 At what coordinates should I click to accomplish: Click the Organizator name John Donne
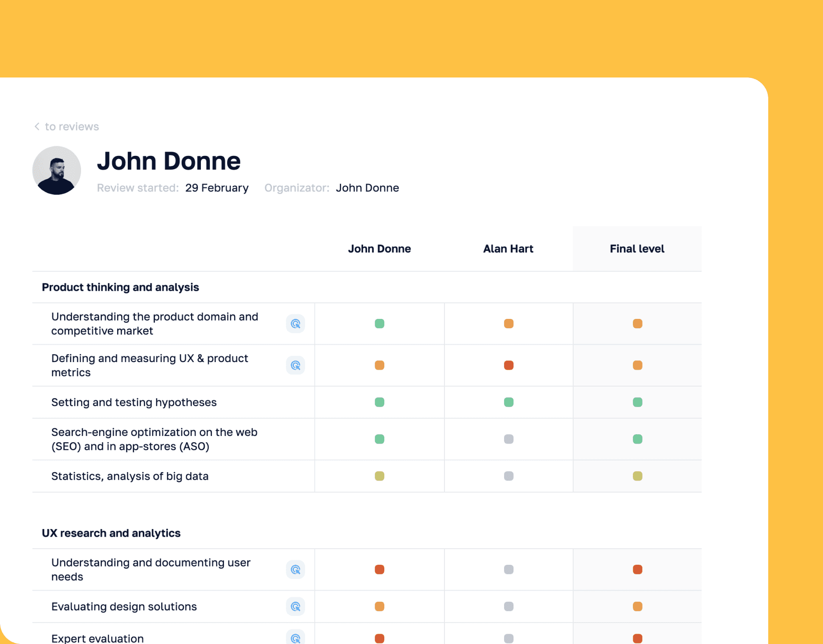tap(367, 187)
